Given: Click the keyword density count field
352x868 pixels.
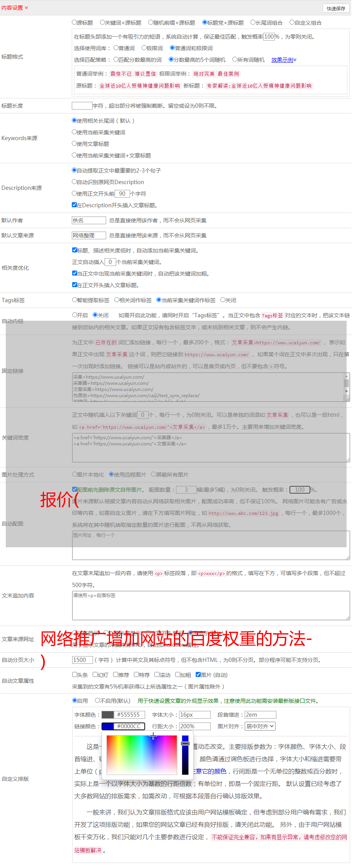Looking at the screenshot, I should (142, 415).
